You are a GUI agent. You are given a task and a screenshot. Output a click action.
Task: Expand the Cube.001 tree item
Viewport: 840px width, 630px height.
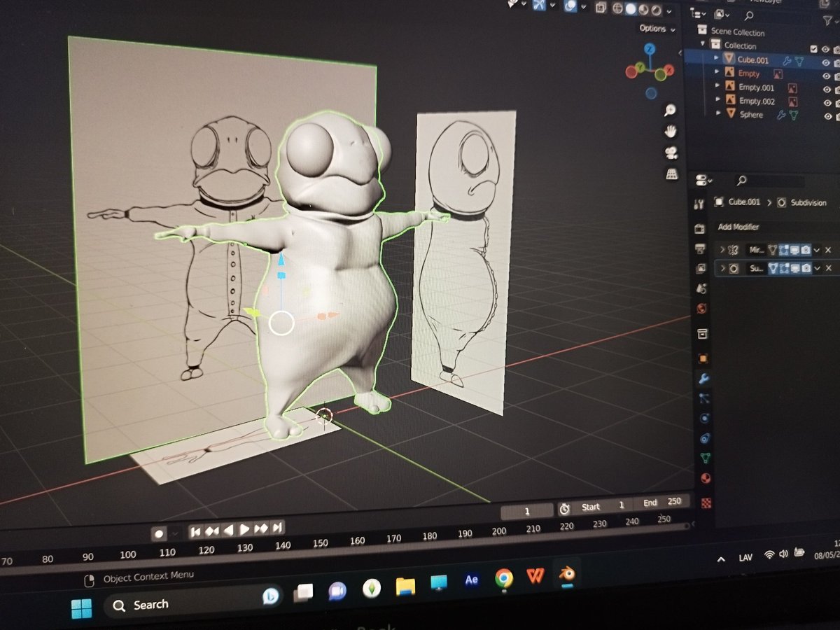point(716,59)
